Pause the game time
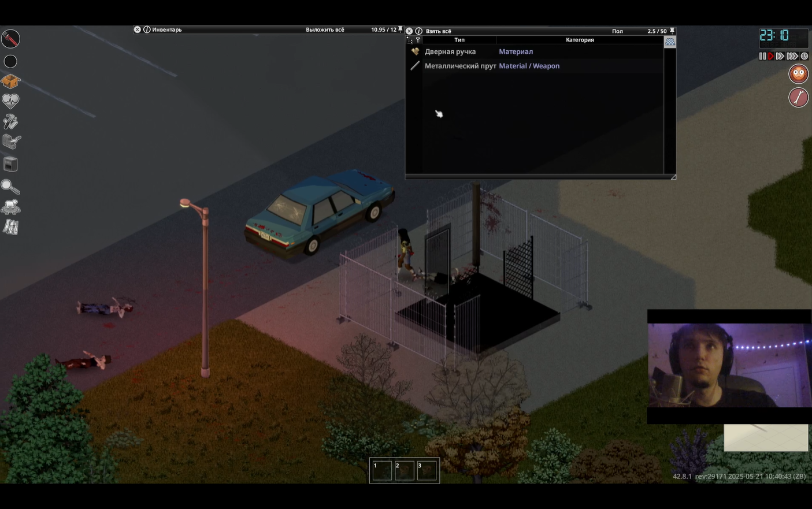812x509 pixels. click(x=762, y=56)
